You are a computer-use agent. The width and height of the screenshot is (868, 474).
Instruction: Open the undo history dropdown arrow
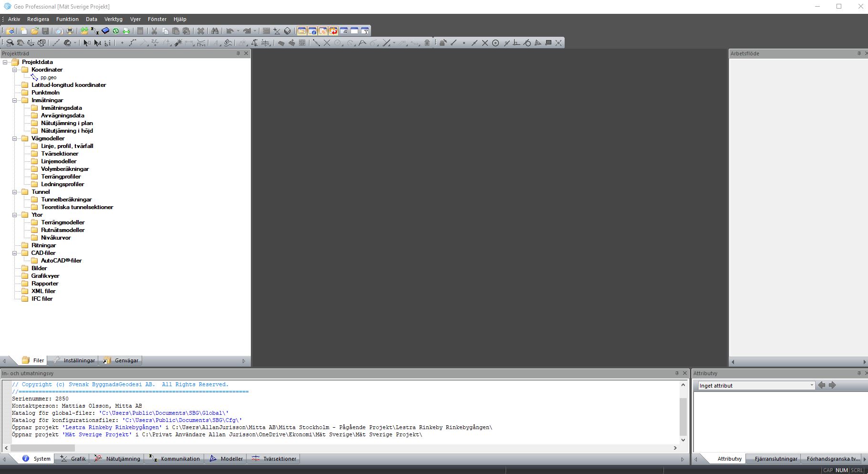[x=238, y=31]
